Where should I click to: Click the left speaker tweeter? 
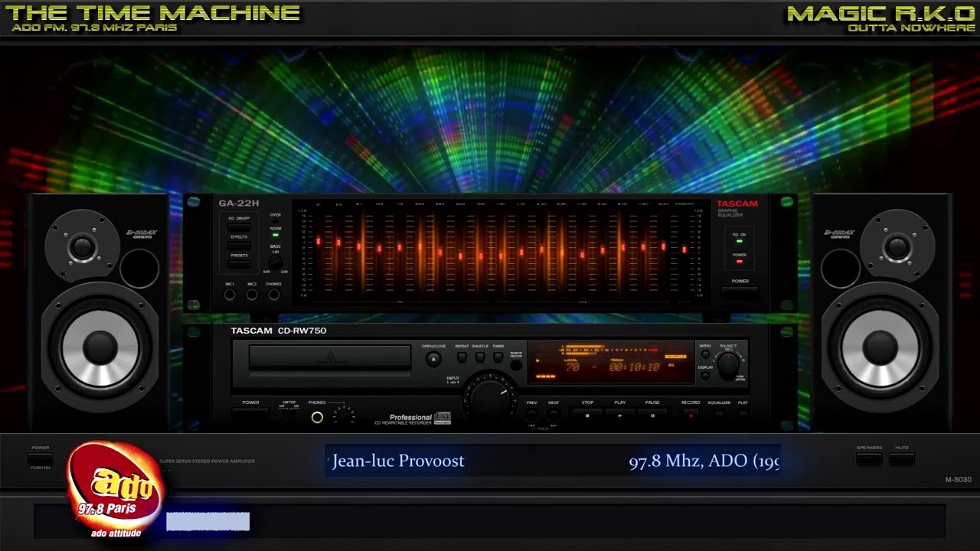(x=82, y=247)
